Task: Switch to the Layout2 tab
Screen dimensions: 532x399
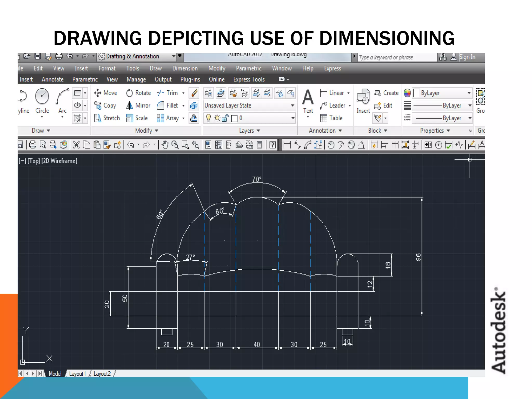Action: point(102,374)
